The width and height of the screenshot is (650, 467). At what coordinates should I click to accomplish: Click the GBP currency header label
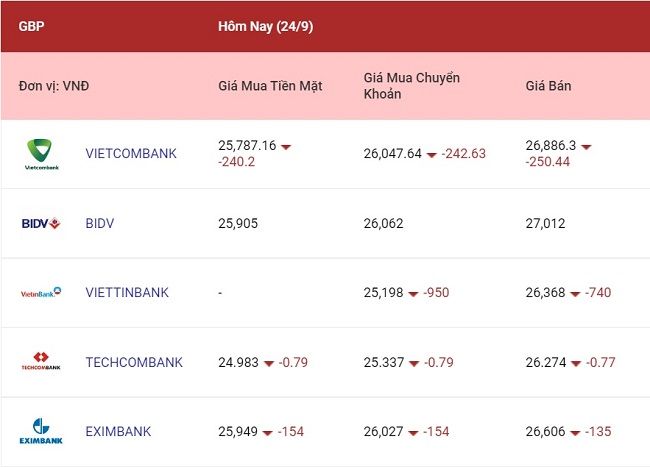(x=31, y=26)
